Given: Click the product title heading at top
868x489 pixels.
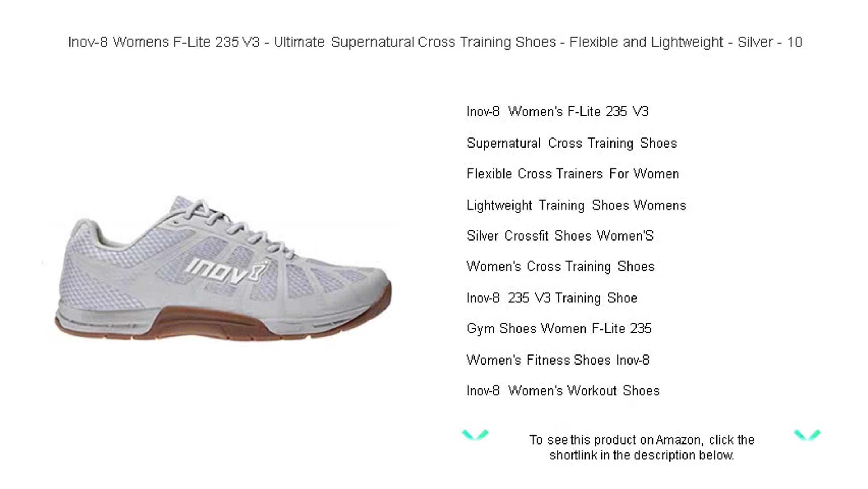Looking at the screenshot, I should pyautogui.click(x=435, y=42).
